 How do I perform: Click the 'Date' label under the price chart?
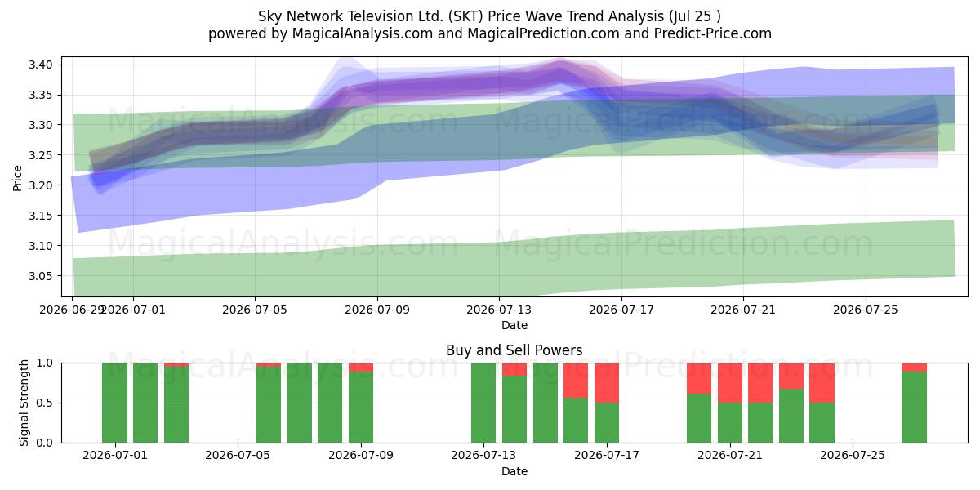tap(514, 325)
